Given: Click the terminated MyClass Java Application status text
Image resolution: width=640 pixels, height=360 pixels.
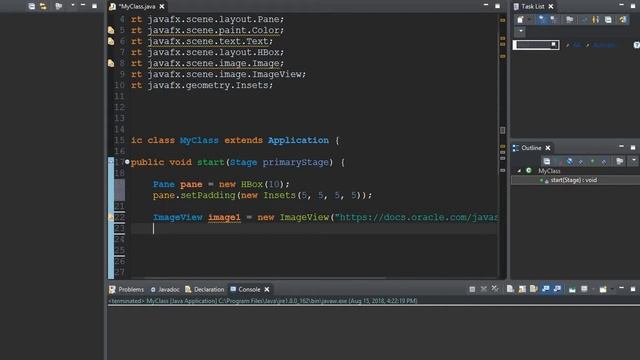Looking at the screenshot, I should [x=263, y=301].
